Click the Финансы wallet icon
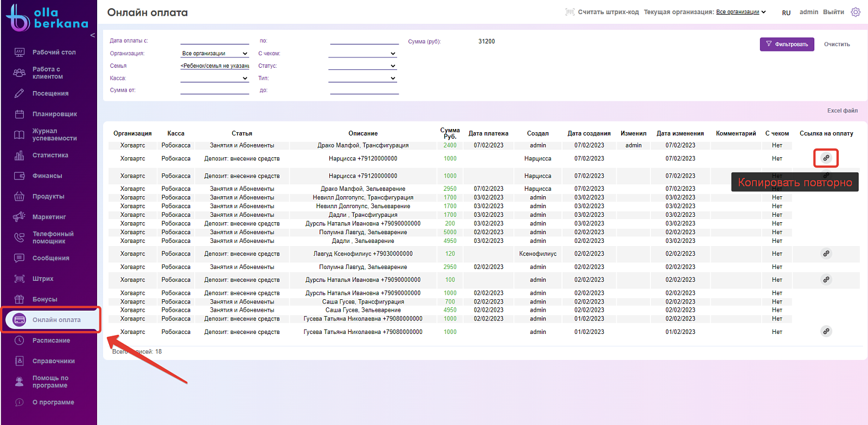Image resolution: width=868 pixels, height=425 pixels. [x=20, y=176]
